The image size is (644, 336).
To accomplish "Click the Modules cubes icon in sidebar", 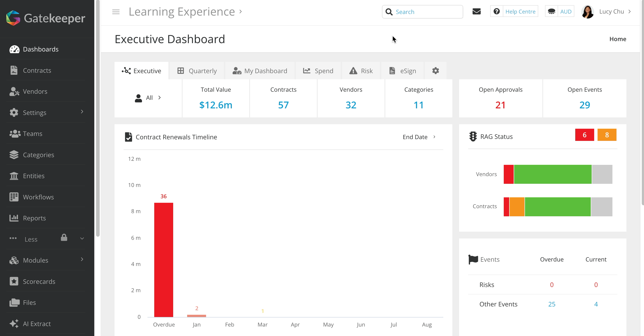I will click(14, 260).
